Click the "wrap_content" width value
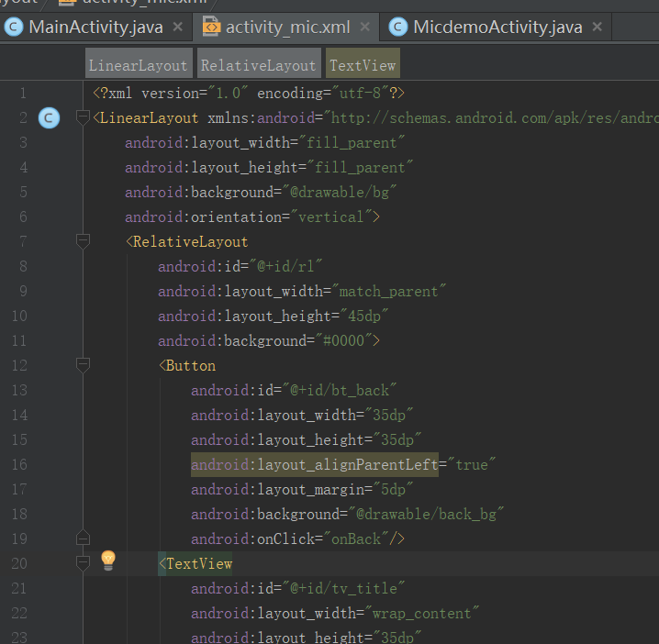The height and width of the screenshot is (644, 659). tap(421, 614)
